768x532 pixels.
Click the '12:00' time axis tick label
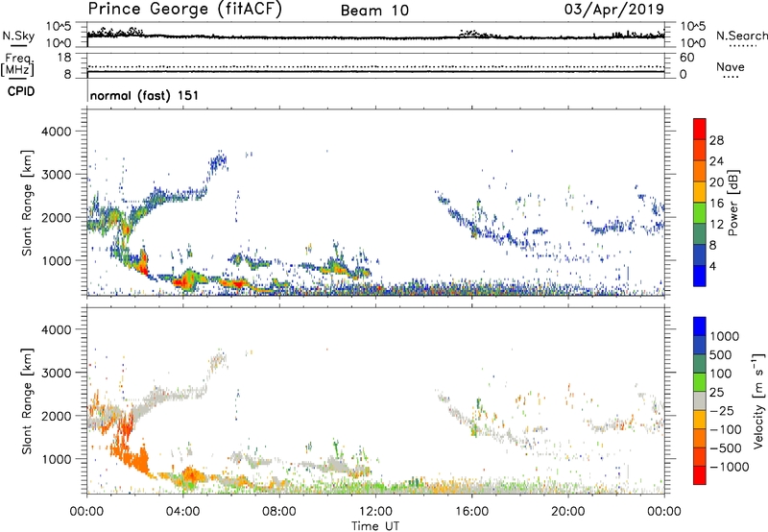point(375,512)
